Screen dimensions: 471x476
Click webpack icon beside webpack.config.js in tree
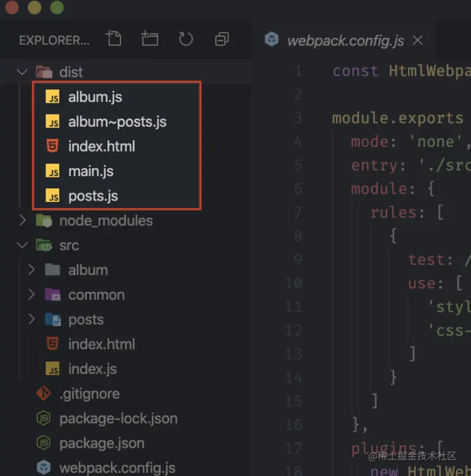click(x=43, y=468)
